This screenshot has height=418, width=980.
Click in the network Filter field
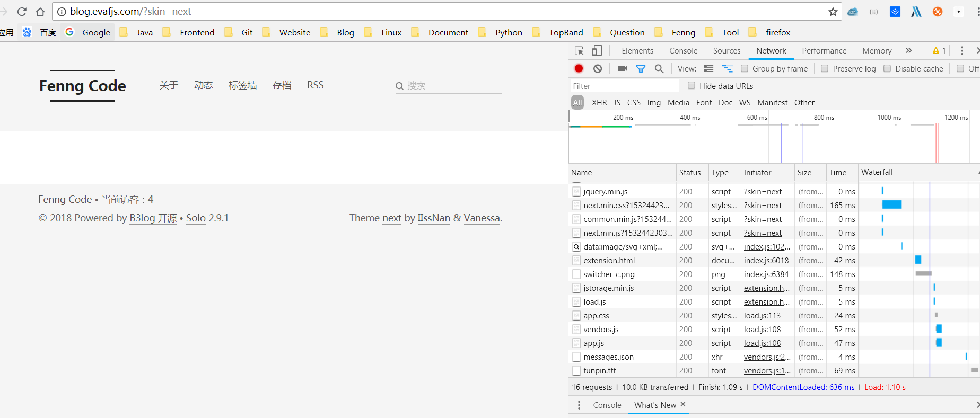coord(624,86)
